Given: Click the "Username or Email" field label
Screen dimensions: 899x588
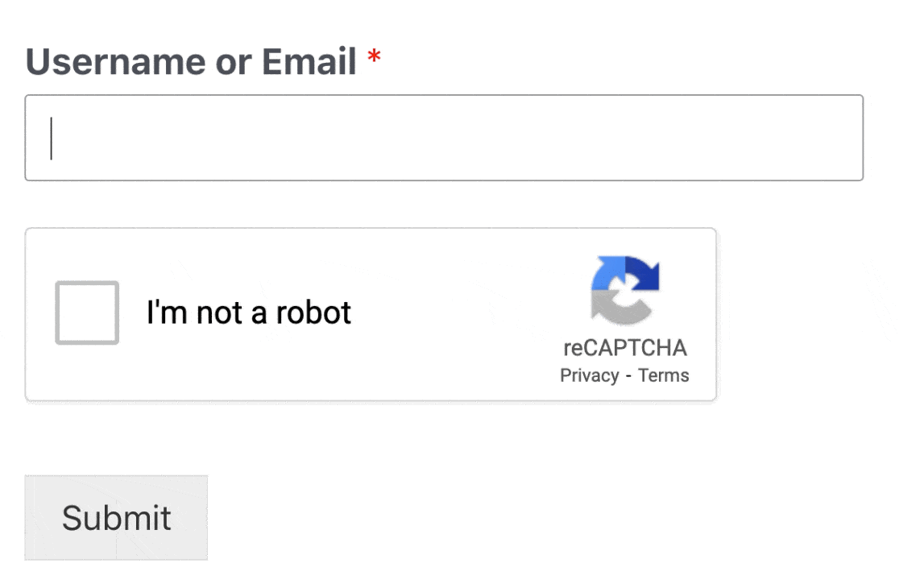Looking at the screenshot, I should click(x=191, y=62).
